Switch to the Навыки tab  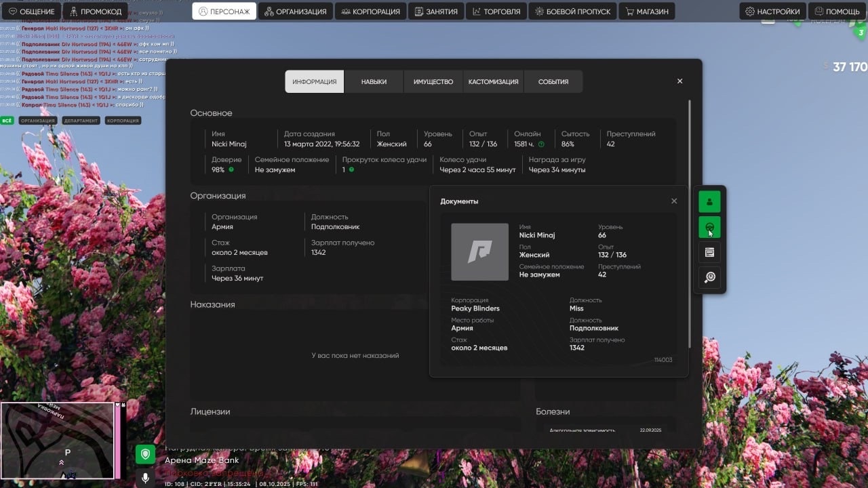374,81
